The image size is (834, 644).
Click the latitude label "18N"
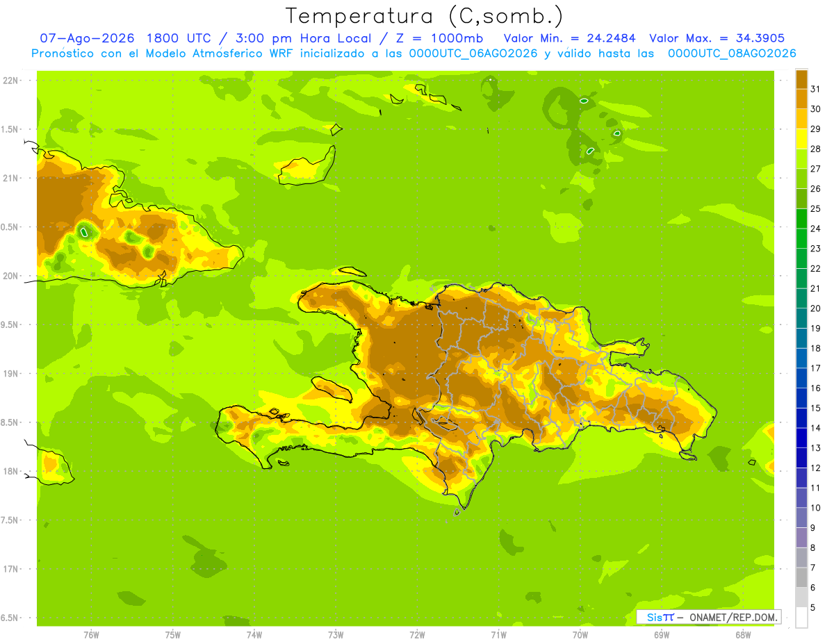click(x=11, y=471)
